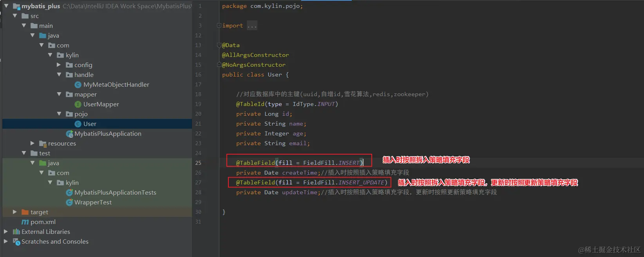
Task: Click line number 25 in the gutter
Action: [198, 163]
